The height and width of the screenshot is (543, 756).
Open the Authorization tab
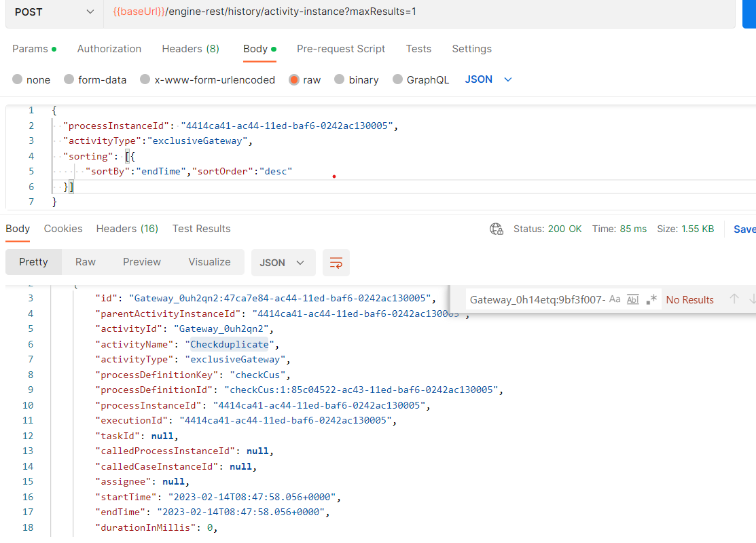[x=109, y=49]
